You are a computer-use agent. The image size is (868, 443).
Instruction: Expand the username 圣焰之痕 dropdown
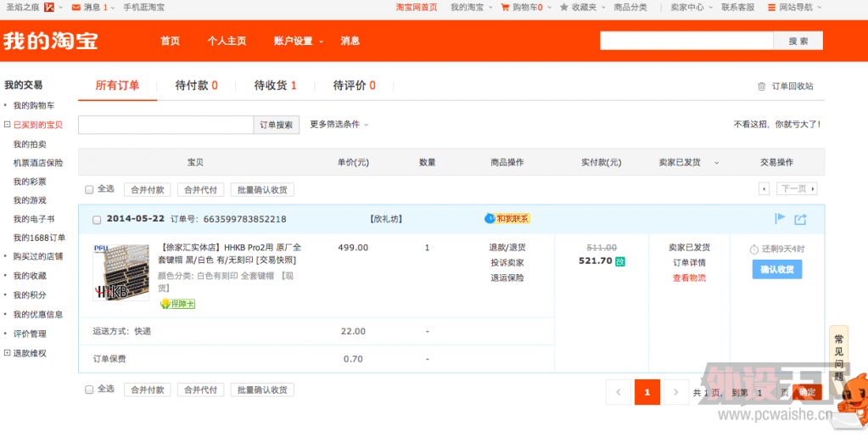[x=60, y=8]
